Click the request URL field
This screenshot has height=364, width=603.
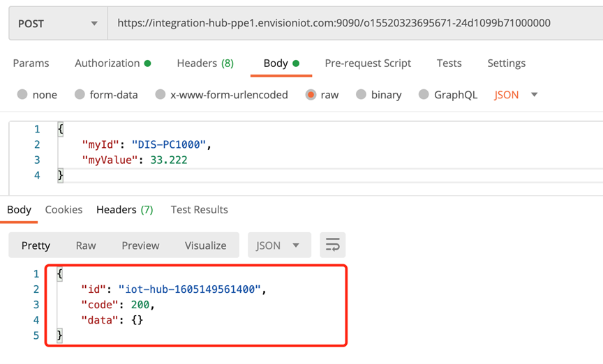(349, 24)
